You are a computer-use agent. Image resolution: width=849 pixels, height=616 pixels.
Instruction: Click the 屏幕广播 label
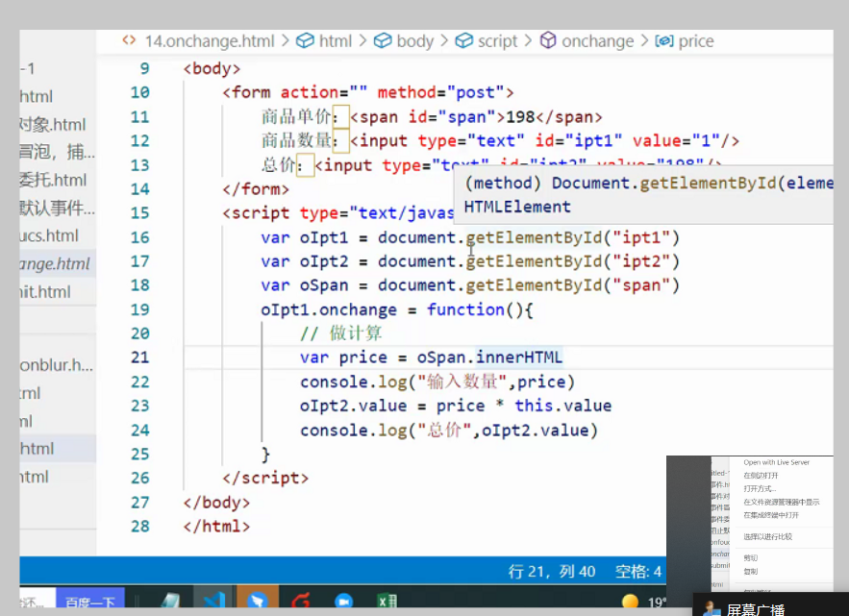click(755, 609)
